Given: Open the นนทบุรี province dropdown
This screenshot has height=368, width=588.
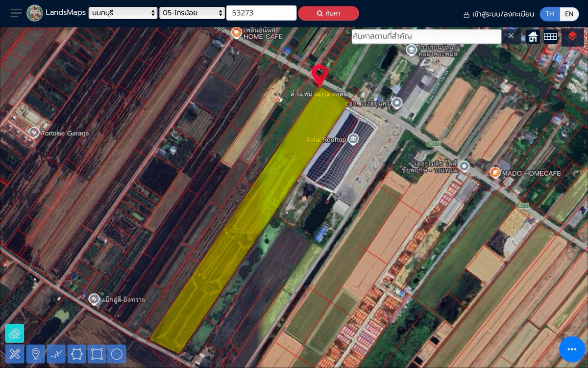Looking at the screenshot, I should coord(123,13).
